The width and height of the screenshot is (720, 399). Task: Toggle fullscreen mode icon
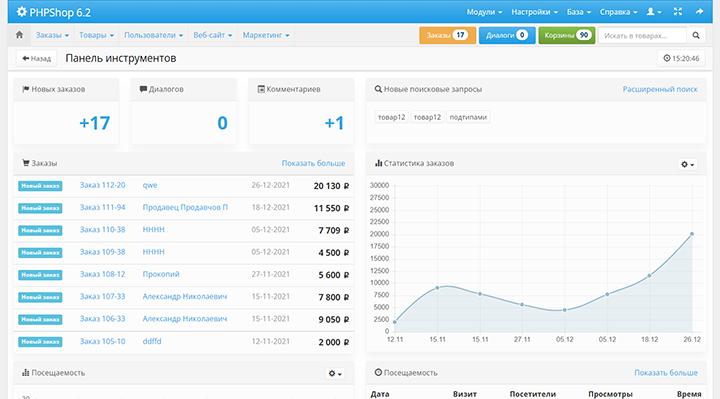click(678, 12)
